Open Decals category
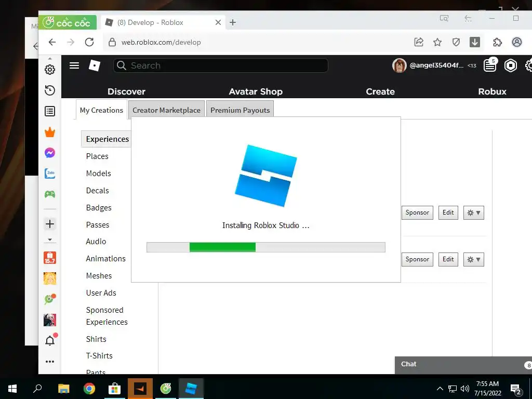 coord(97,191)
